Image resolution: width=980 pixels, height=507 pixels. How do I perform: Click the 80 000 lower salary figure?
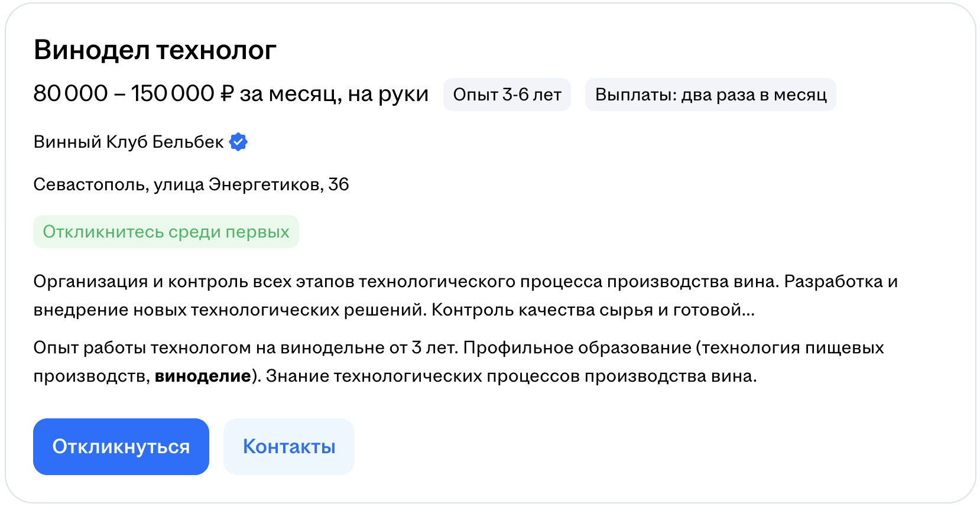point(71,94)
